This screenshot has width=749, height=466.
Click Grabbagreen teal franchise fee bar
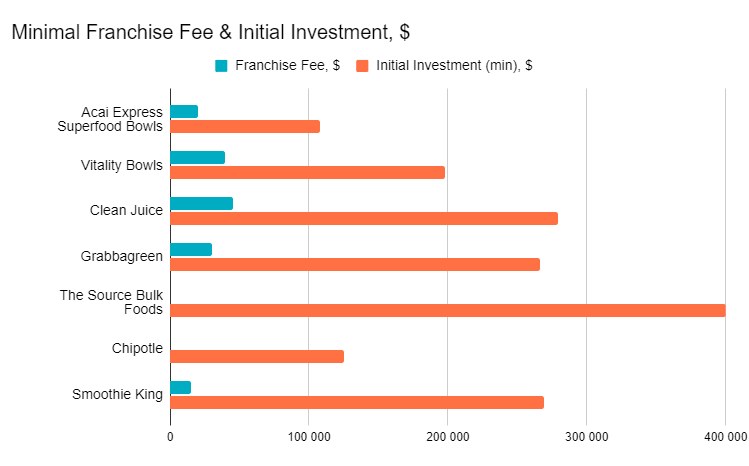[x=191, y=249]
